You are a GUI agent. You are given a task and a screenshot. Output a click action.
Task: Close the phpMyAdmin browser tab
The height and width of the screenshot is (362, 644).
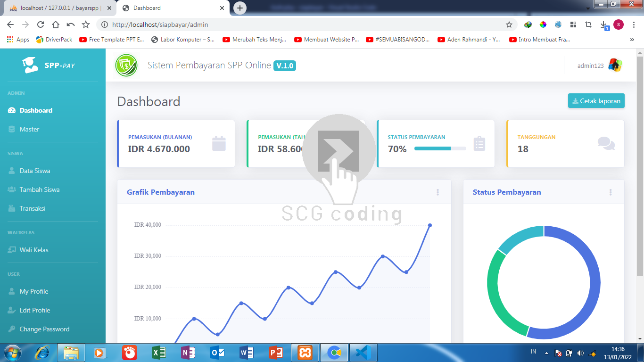108,8
